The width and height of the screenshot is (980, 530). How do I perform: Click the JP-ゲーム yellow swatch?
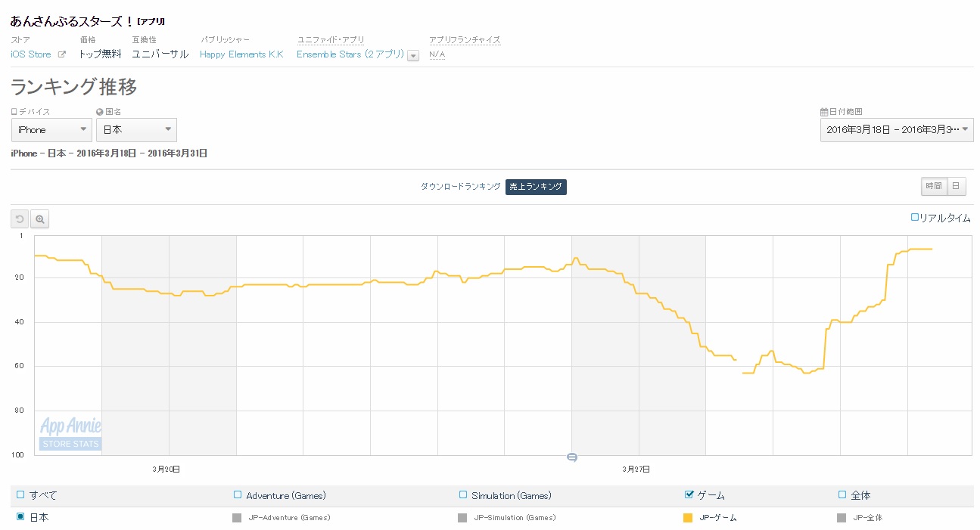[688, 518]
